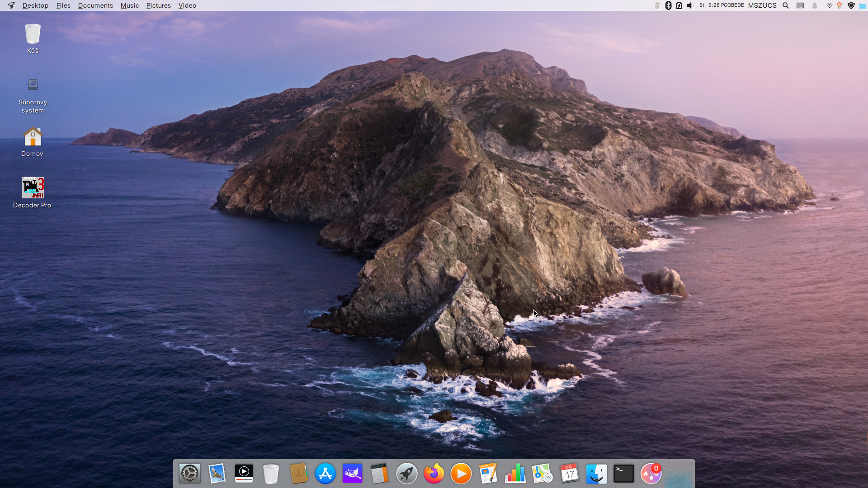Open the App Store dock icon
Viewport: 868px width, 488px height.
pyautogui.click(x=325, y=474)
